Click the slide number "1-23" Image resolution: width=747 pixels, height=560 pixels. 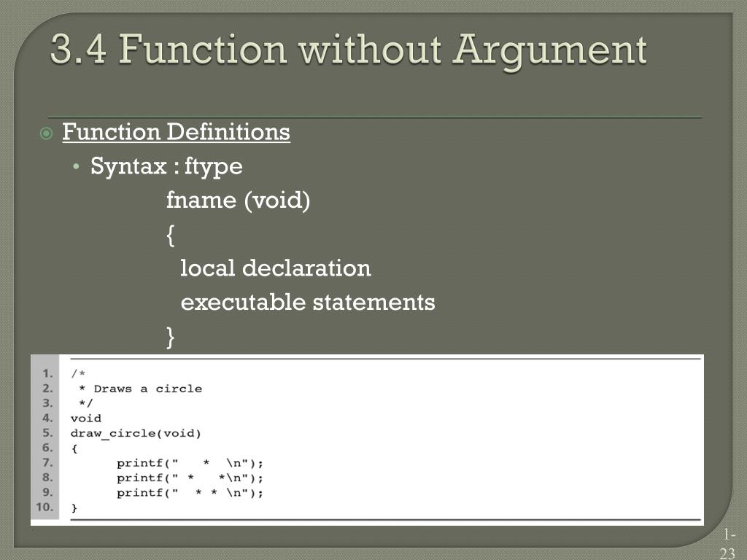(x=729, y=544)
